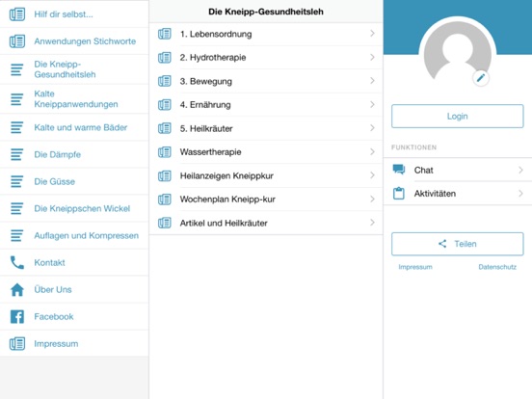Click the article icon beside 2. Hydrotherapie
The height and width of the screenshot is (399, 532).
coord(165,57)
